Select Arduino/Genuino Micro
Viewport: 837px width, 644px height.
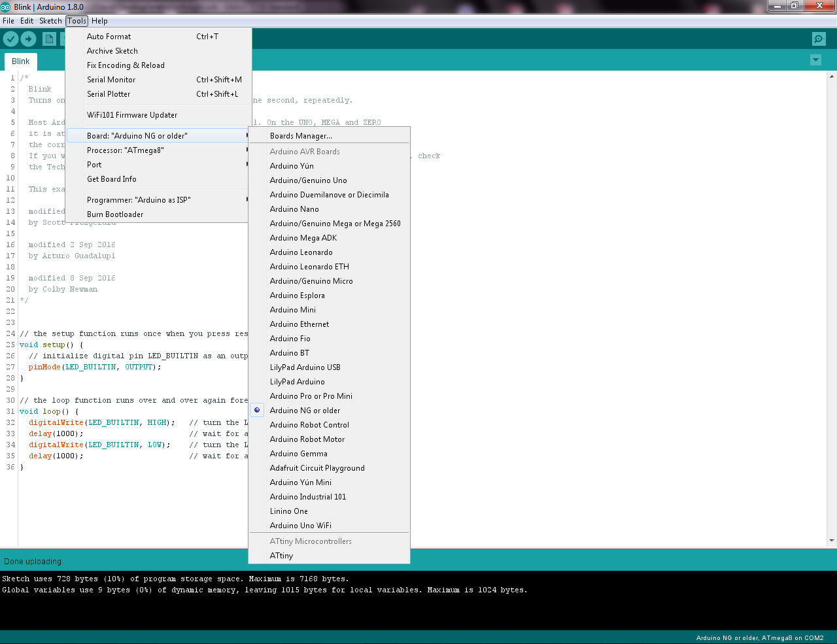(x=330, y=281)
